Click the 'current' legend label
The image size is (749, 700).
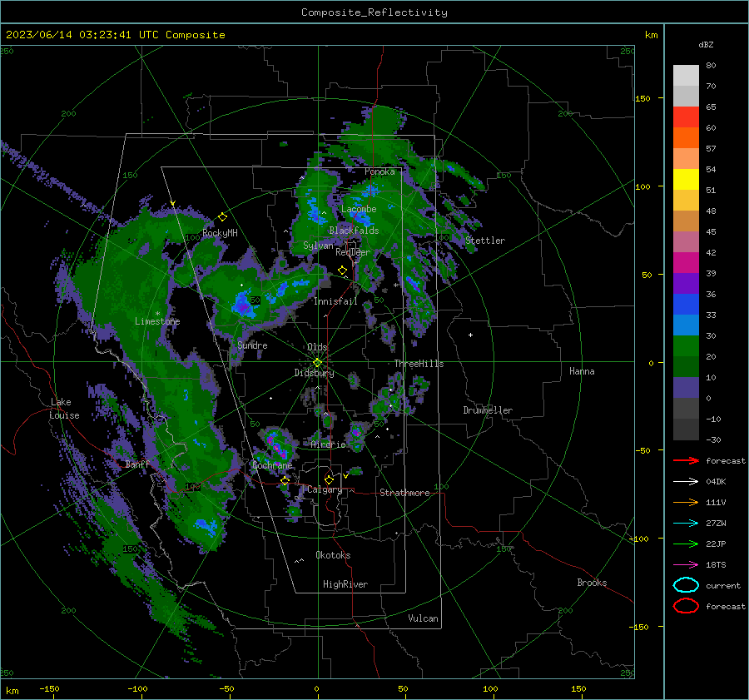click(x=723, y=586)
